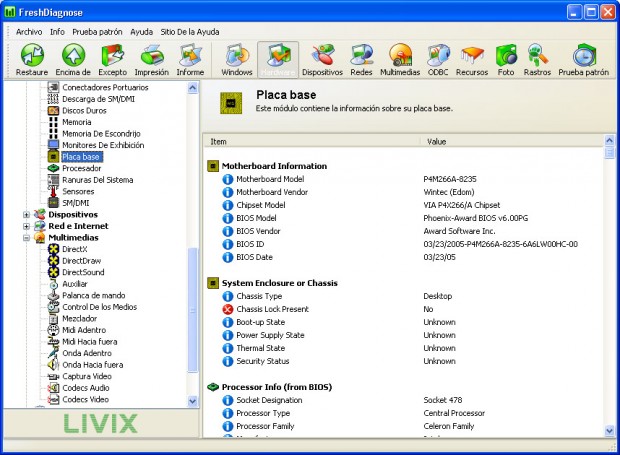Open the Multimedias toolbar icon
Image resolution: width=620 pixels, height=455 pixels.
tap(400, 55)
